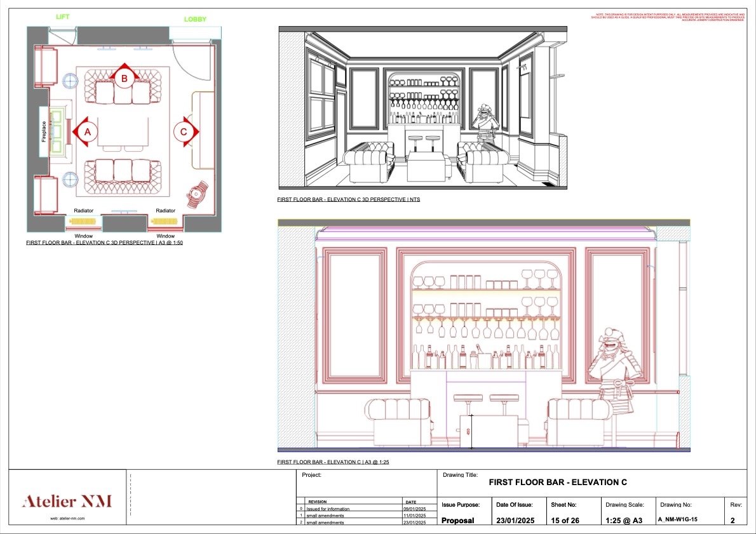Image resolution: width=756 pixels, height=534 pixels.
Task: Click the green LIFT label
Action: tap(63, 17)
